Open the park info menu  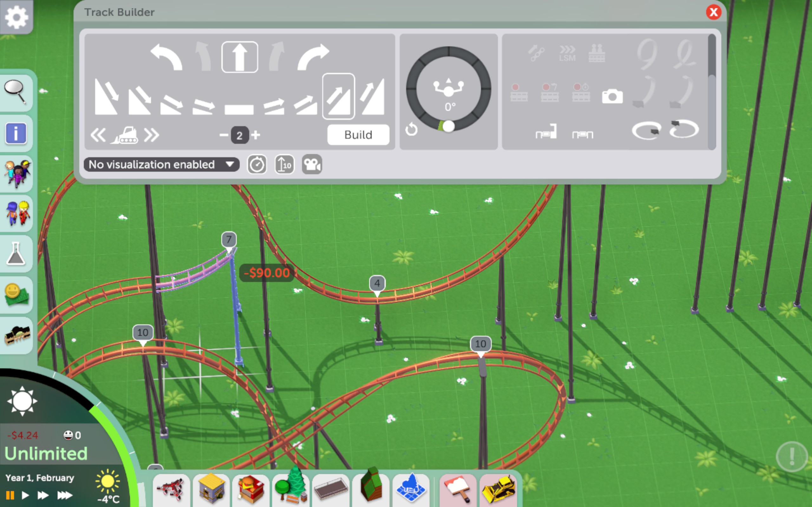pos(16,133)
